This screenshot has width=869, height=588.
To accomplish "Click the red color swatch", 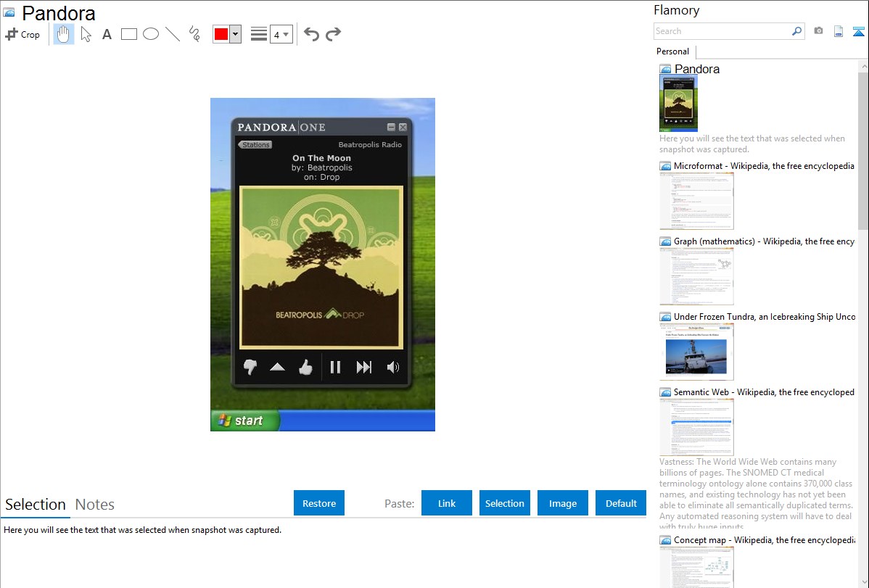I will (x=221, y=34).
